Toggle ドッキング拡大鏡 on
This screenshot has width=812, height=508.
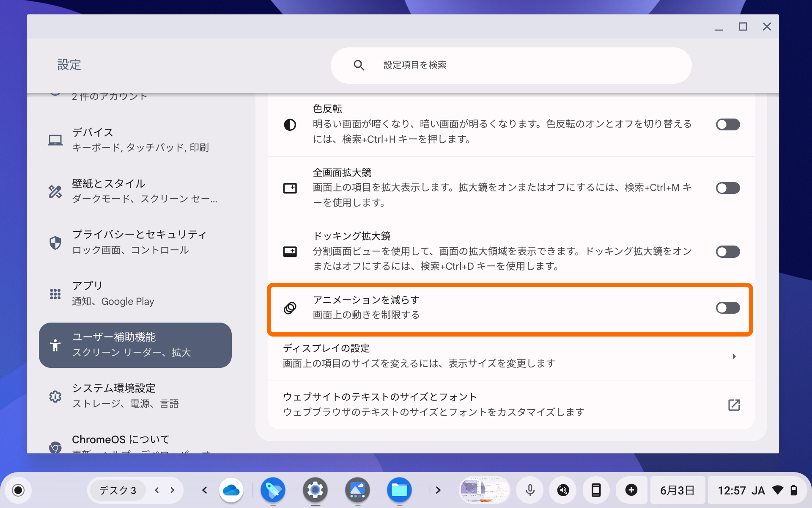[x=728, y=251]
